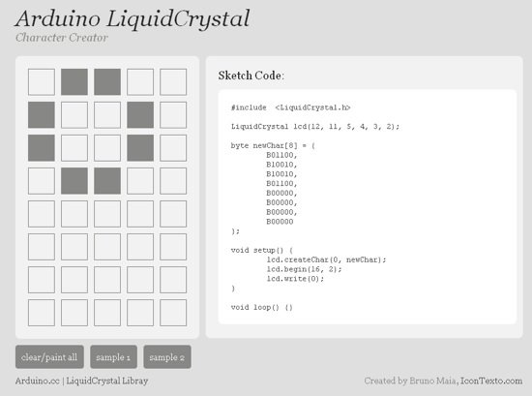
Task: Turn off filled pixel row 4, column 2
Action: tap(74, 181)
